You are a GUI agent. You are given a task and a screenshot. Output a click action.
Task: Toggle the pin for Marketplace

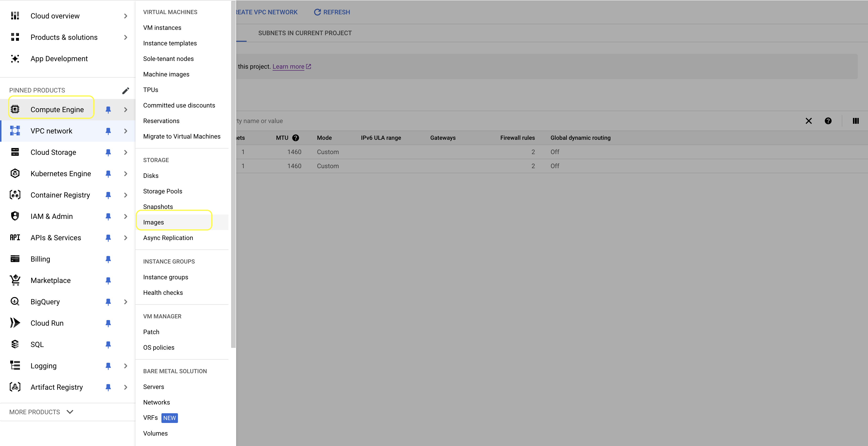pyautogui.click(x=108, y=280)
